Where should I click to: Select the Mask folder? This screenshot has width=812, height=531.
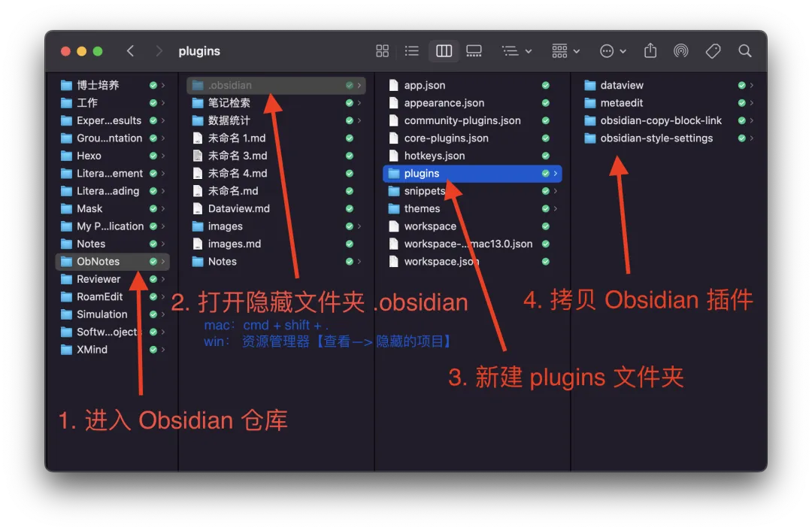tap(112, 208)
